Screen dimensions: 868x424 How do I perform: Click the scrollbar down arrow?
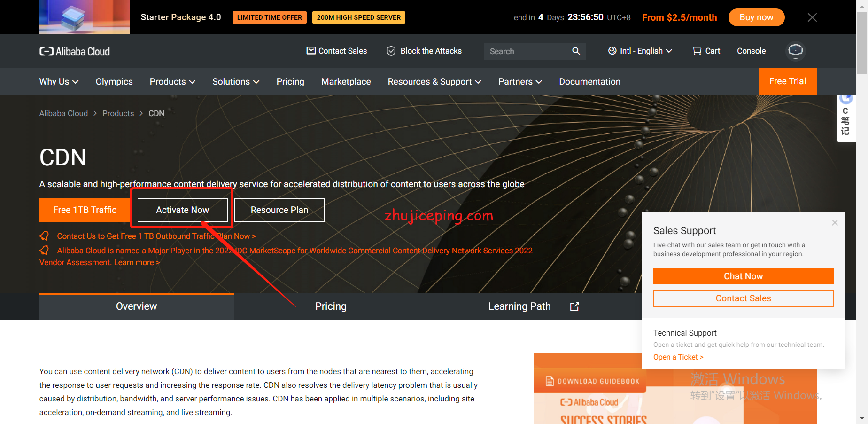(x=862, y=418)
